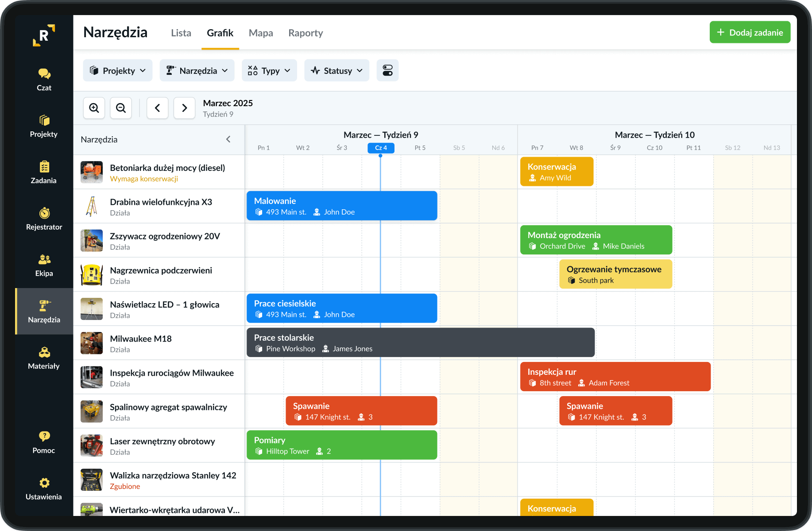Open the Pomoc help section

44,442
